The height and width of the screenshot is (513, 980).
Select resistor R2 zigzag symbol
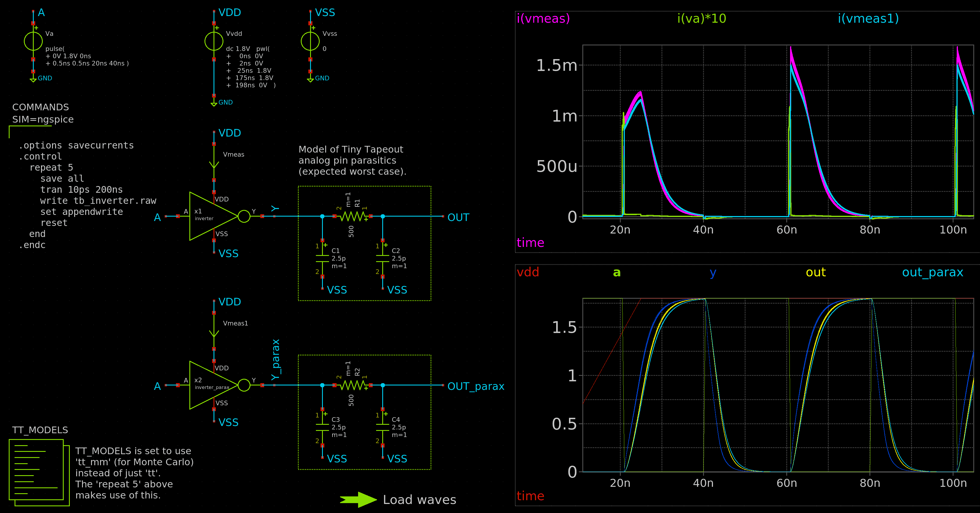pos(353,385)
